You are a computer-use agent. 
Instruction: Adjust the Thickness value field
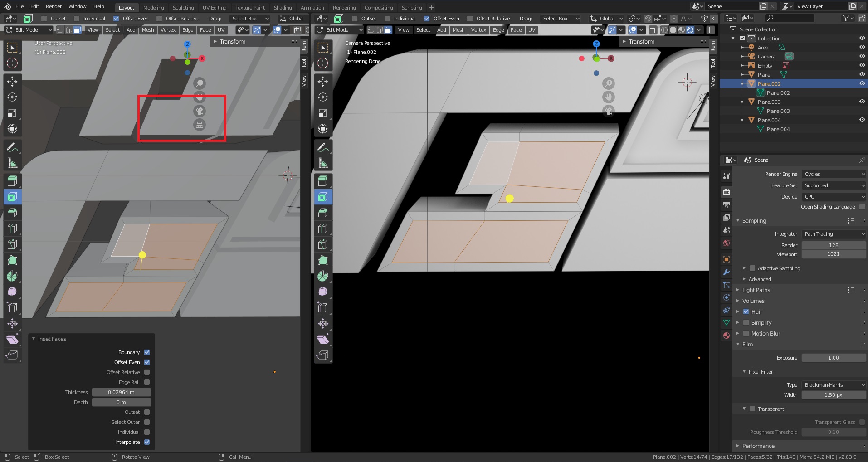point(122,392)
